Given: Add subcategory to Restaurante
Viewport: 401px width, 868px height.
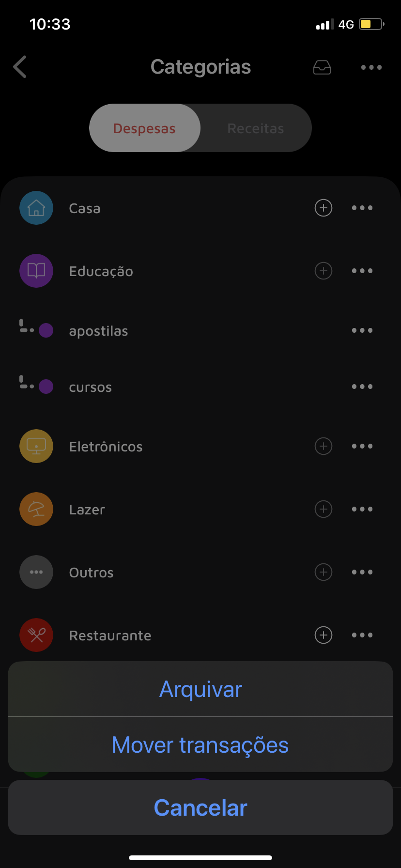Looking at the screenshot, I should coord(324,635).
